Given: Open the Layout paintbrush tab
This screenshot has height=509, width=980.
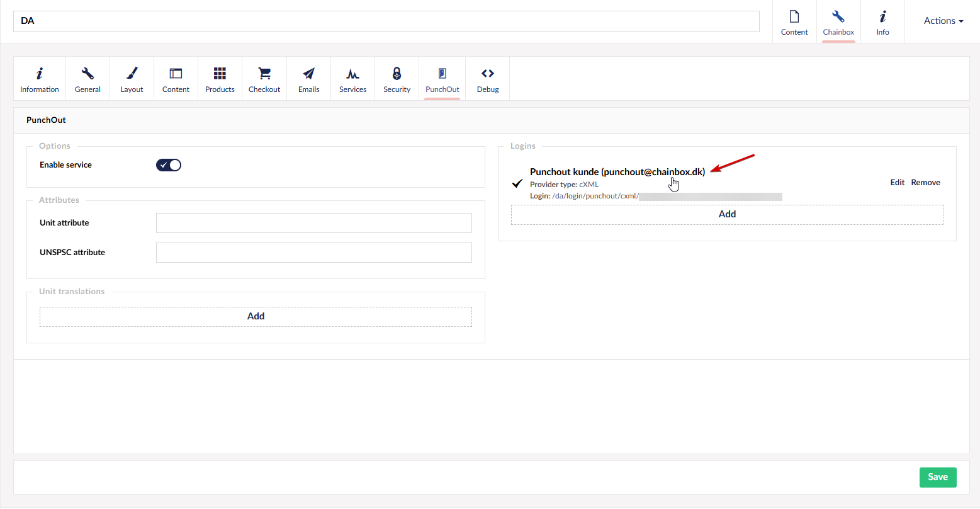Looking at the screenshot, I should 132,74.
